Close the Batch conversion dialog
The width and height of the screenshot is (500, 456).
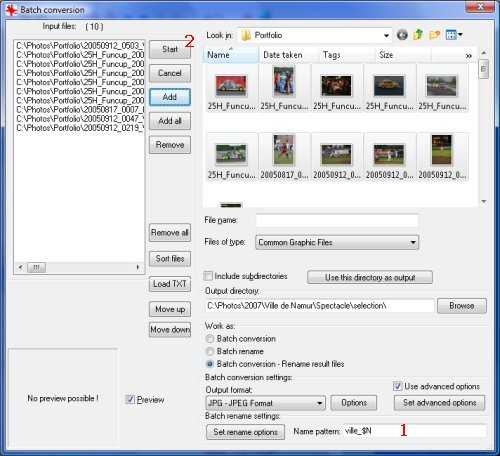click(480, 6)
